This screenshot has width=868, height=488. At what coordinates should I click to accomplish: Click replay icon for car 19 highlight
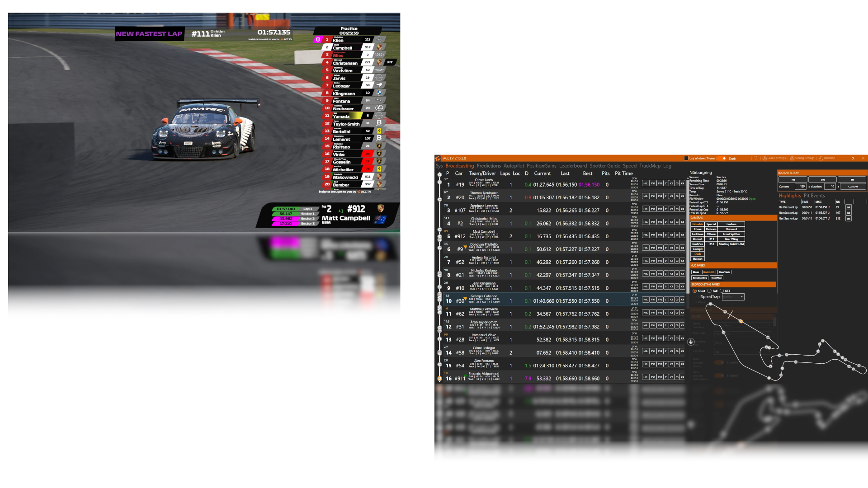(x=849, y=207)
